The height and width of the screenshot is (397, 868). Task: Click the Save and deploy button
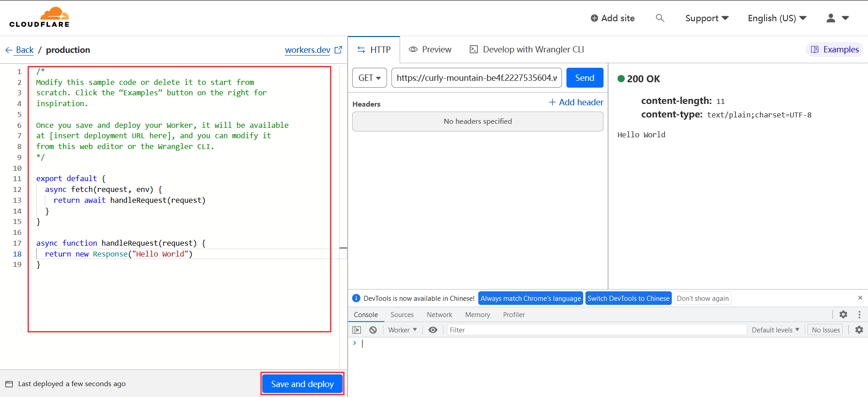tap(302, 384)
